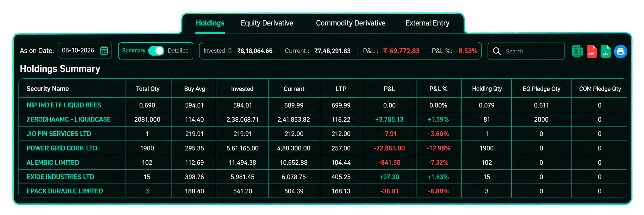Image resolution: width=644 pixels, height=215 pixels.
Task: Sort by Buy Avg column header
Action: [x=194, y=89]
